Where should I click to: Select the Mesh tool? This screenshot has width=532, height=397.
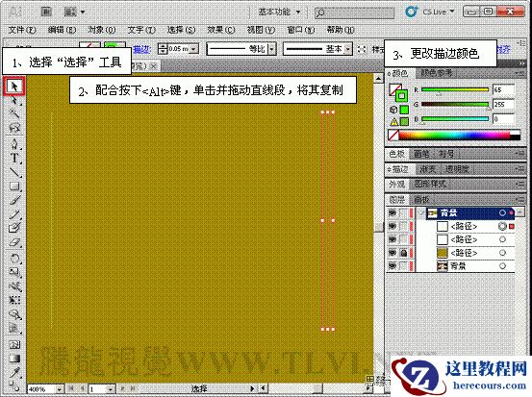coord(14,345)
